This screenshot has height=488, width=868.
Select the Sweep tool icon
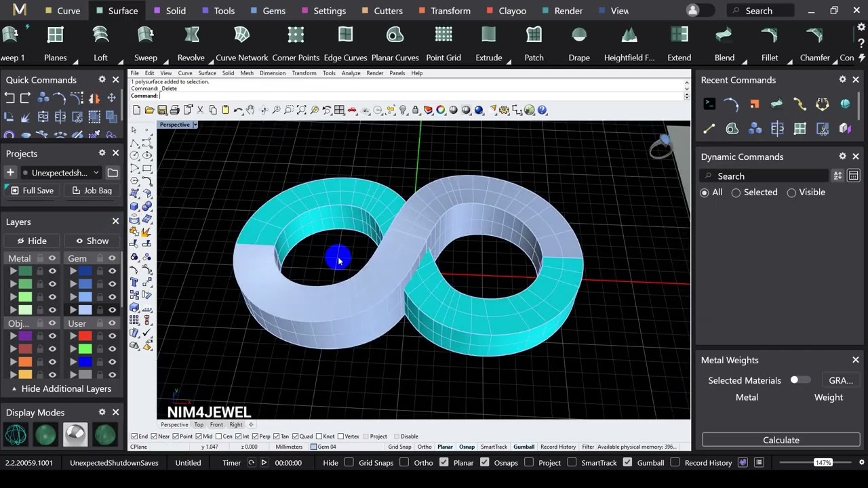pos(146,35)
